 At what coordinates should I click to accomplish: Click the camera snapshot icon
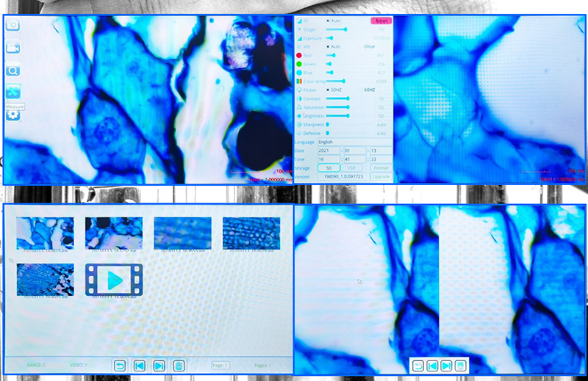[13, 25]
